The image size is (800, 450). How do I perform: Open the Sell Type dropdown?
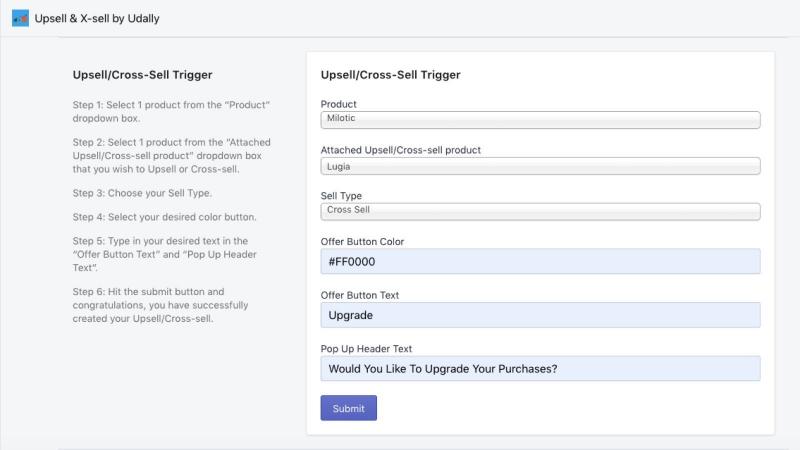click(x=540, y=211)
